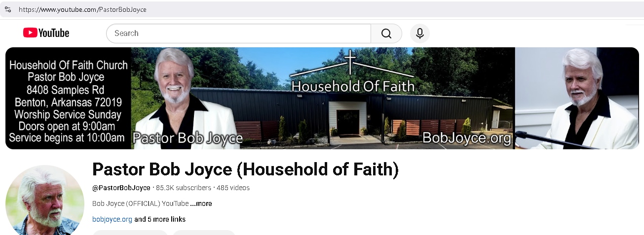Focus the YouTube Search input field

(238, 34)
